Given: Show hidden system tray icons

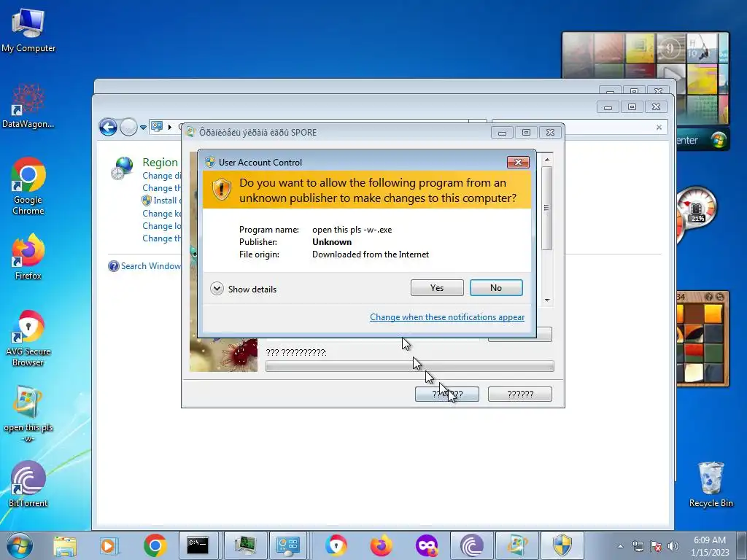Looking at the screenshot, I should pyautogui.click(x=620, y=546).
